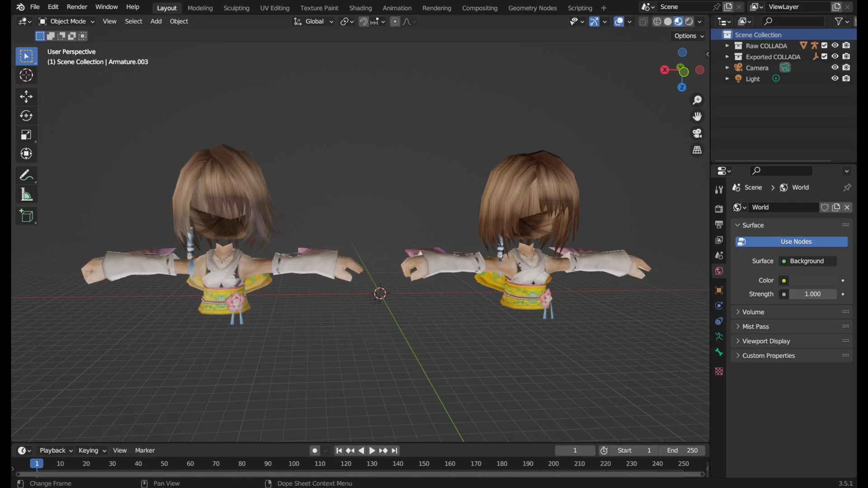Expand the Volume panel
The image size is (868, 488).
point(753,312)
